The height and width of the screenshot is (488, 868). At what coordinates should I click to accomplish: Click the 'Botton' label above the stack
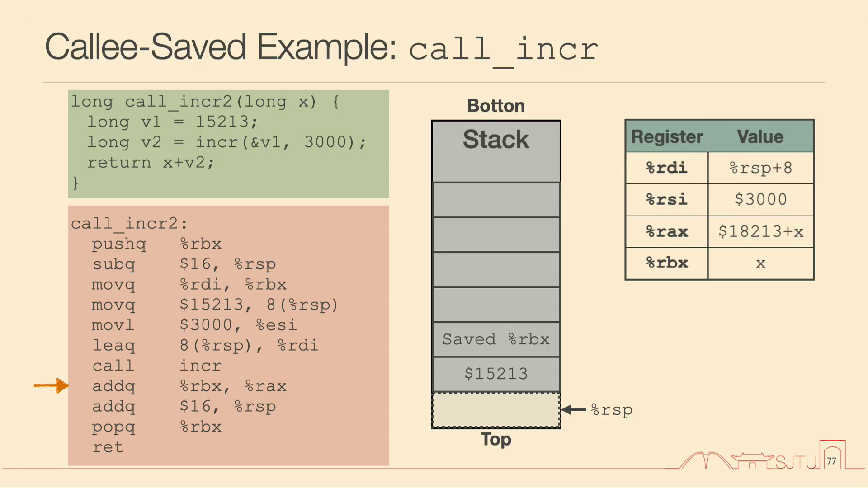496,106
